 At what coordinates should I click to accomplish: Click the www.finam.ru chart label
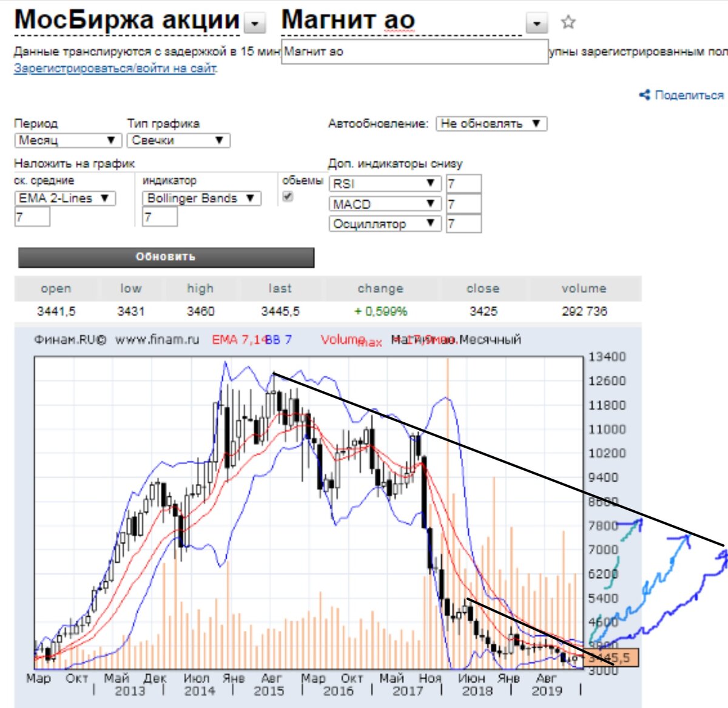tap(157, 340)
